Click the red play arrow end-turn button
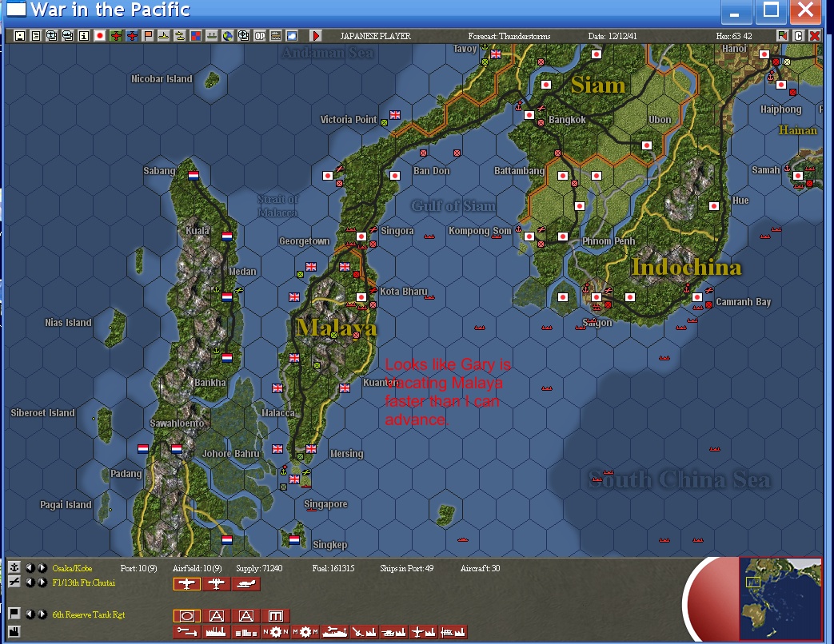 (316, 36)
